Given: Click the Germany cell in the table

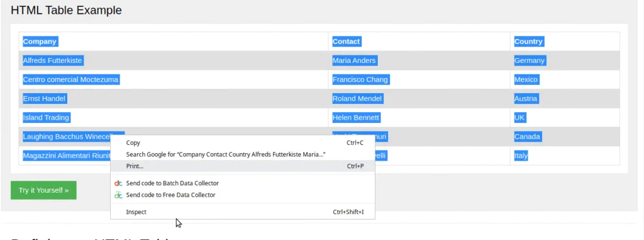Looking at the screenshot, I should click(530, 60).
